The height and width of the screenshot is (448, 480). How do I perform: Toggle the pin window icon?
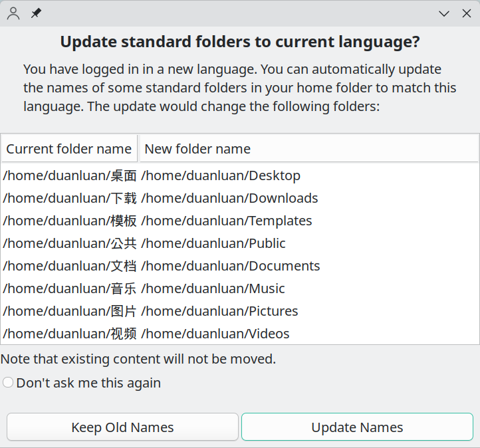36,13
